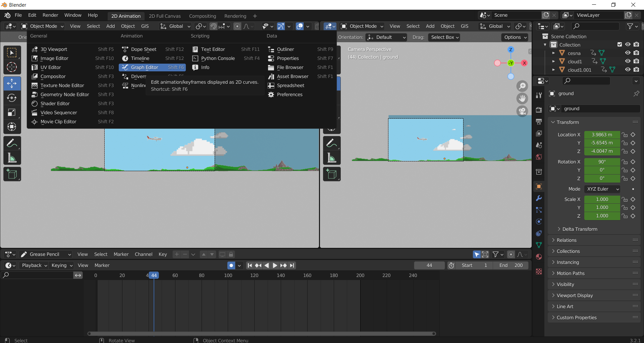The width and height of the screenshot is (644, 343).
Task: Lock the Location X value
Action: [625, 135]
